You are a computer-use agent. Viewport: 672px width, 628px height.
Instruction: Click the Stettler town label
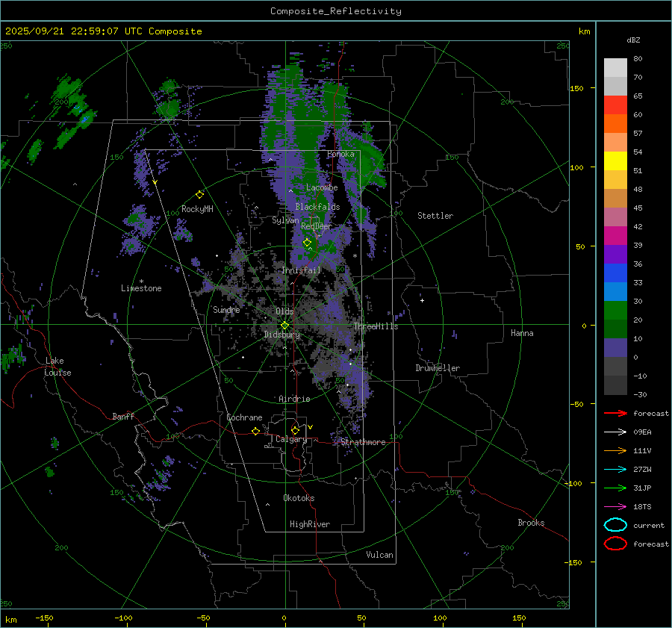click(x=435, y=216)
